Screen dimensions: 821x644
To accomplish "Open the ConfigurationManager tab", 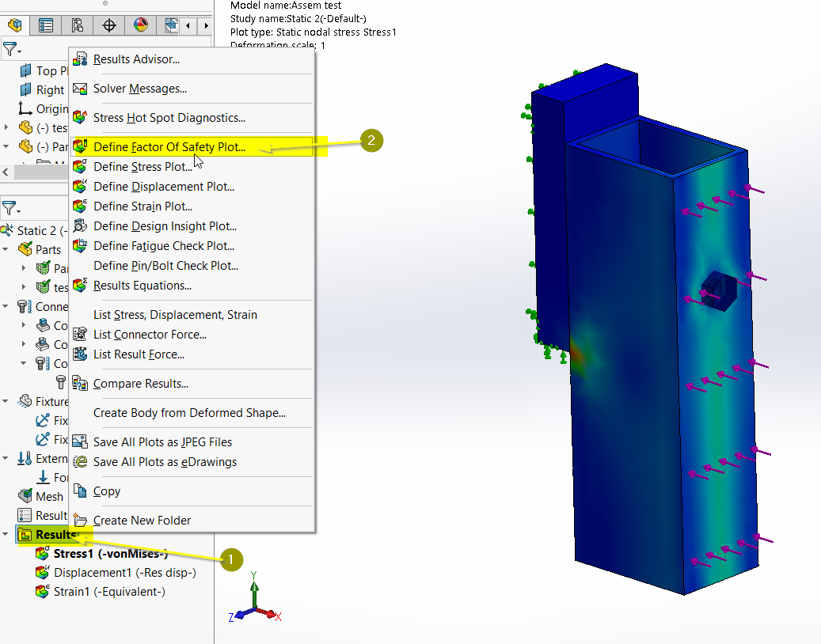I will point(78,25).
